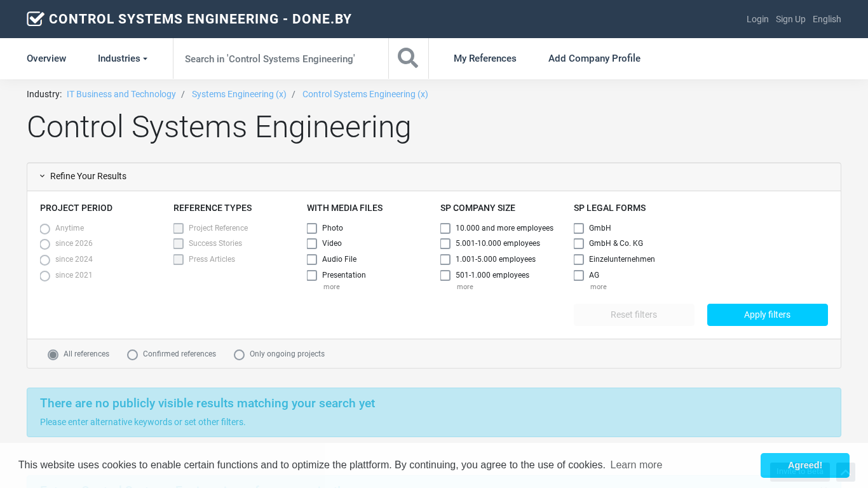Open the Overview menu item

(x=46, y=58)
